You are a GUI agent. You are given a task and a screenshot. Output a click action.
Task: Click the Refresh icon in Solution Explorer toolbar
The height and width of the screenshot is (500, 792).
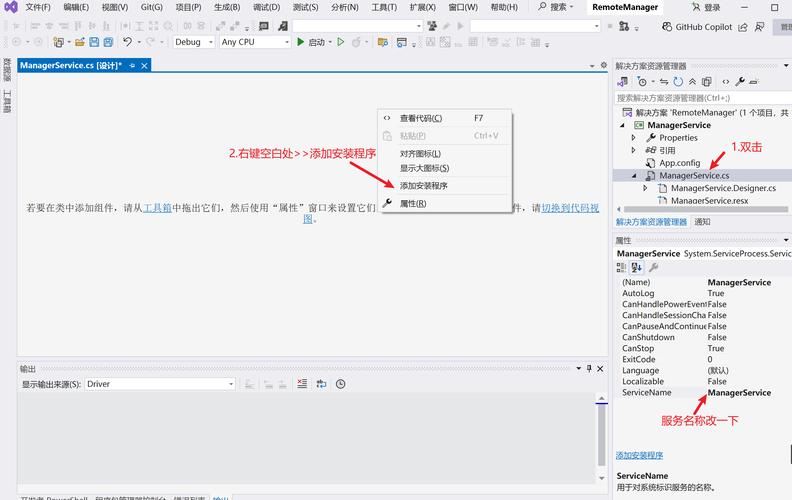(678, 81)
